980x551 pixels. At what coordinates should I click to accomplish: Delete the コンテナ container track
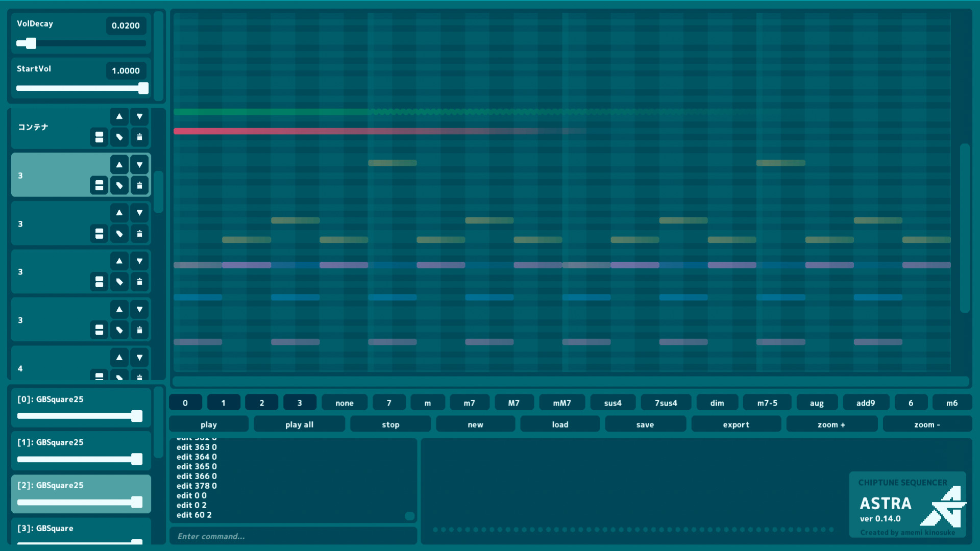(x=139, y=137)
